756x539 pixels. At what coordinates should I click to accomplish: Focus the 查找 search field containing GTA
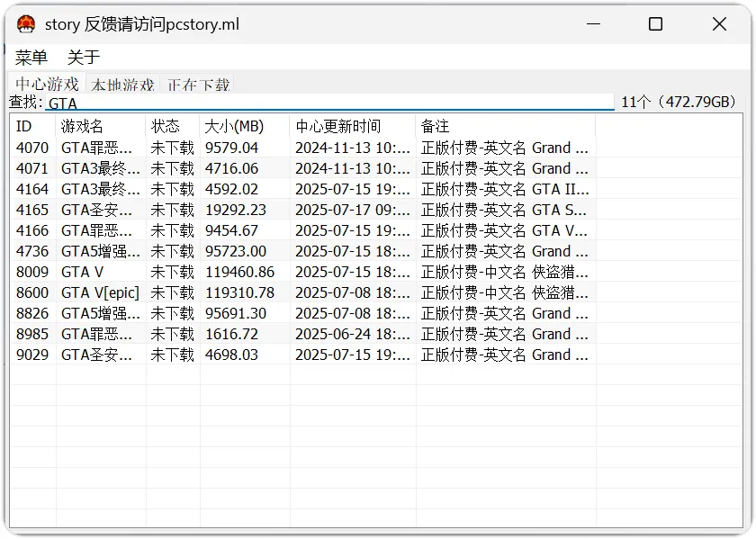[329, 103]
